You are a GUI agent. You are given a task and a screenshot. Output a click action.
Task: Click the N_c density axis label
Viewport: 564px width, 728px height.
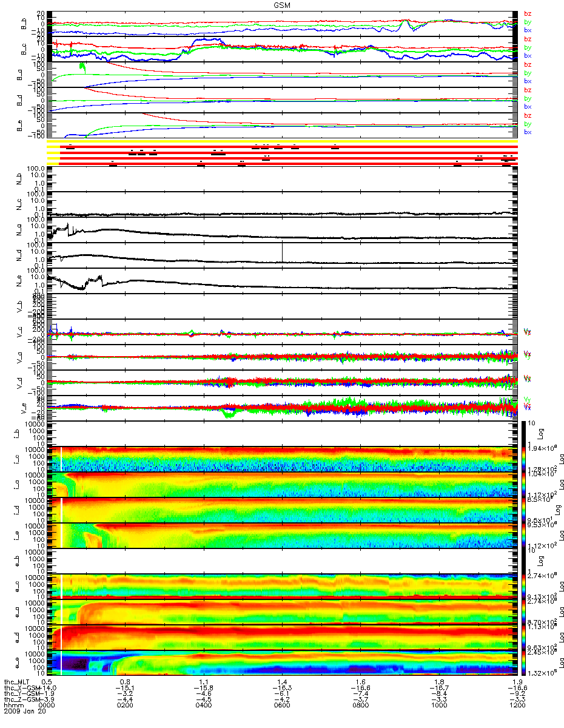tap(20, 204)
